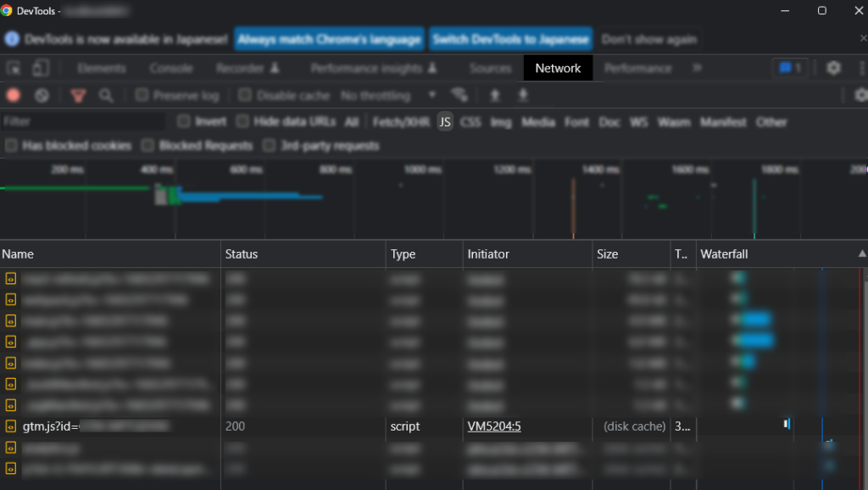The image size is (868, 490).
Task: Enable the Preserve log checkbox
Action: pos(142,95)
